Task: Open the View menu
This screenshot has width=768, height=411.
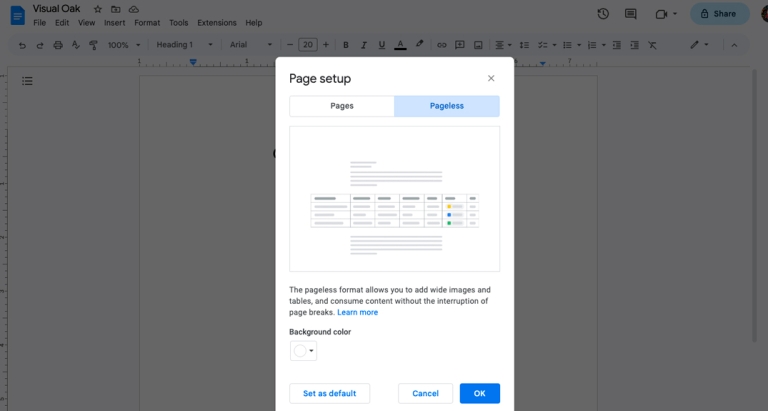Action: tap(86, 23)
